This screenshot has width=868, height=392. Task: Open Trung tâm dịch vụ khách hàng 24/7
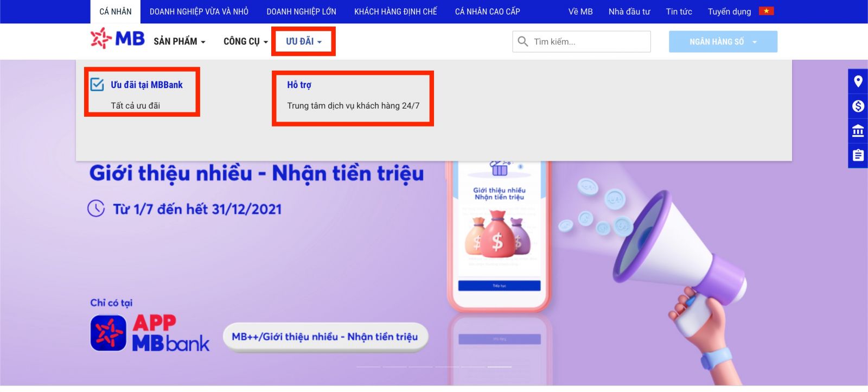coord(353,105)
